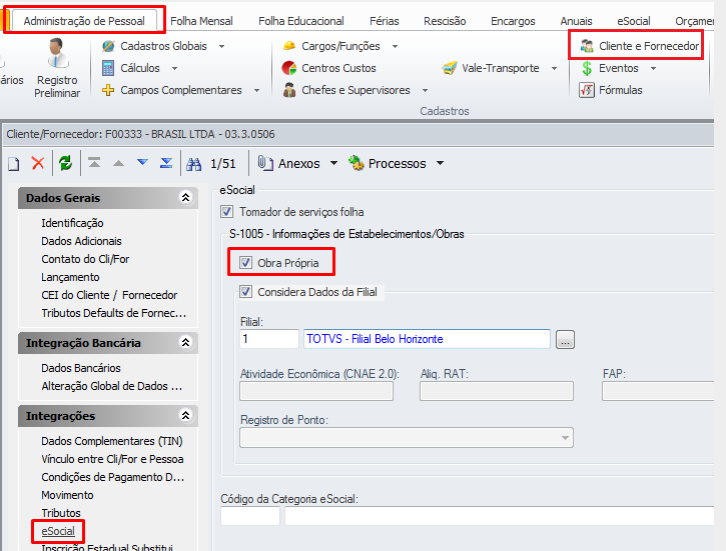Switch to Encargos tab
Viewport: 726px width, 551px height.
pyautogui.click(x=513, y=21)
